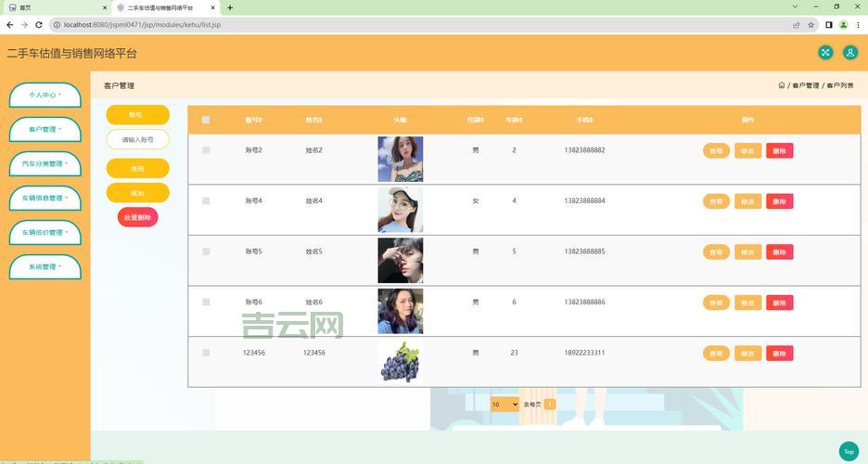Open the browser side panel icon
This screenshot has height=464, width=868.
click(x=830, y=25)
